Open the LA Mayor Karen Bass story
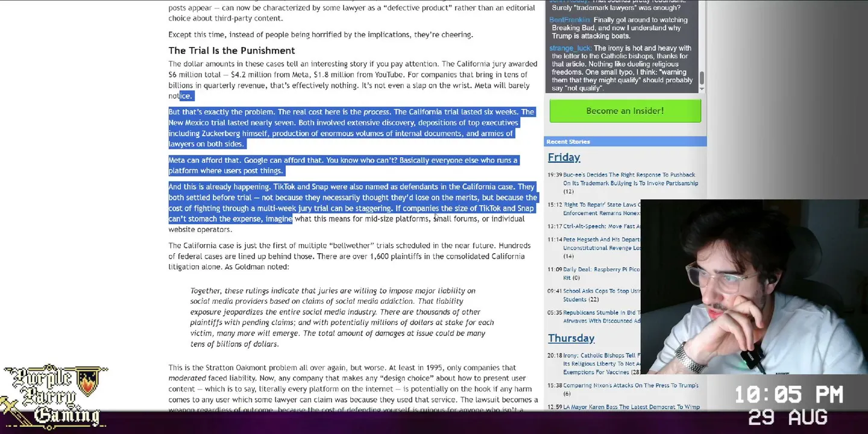The height and width of the screenshot is (434, 868). click(632, 407)
